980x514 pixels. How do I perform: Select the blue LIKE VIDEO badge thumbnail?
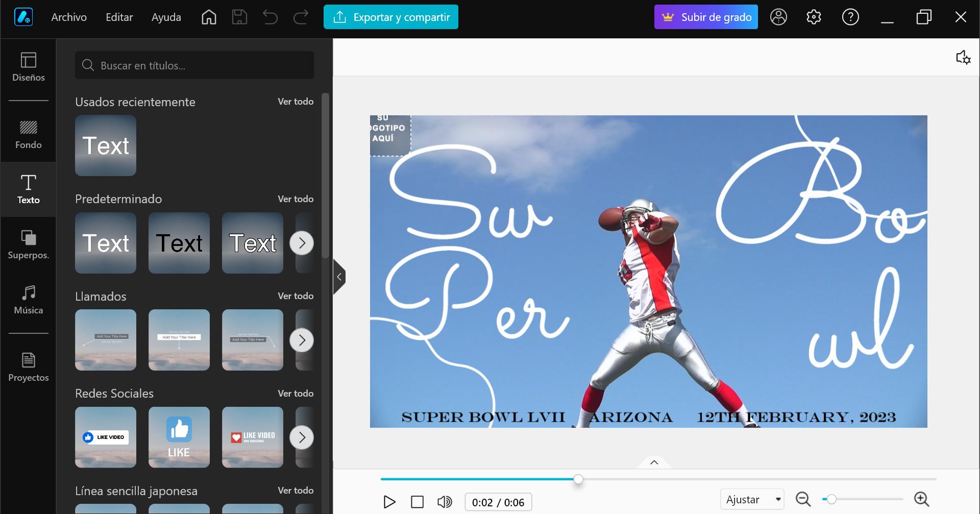pos(106,437)
